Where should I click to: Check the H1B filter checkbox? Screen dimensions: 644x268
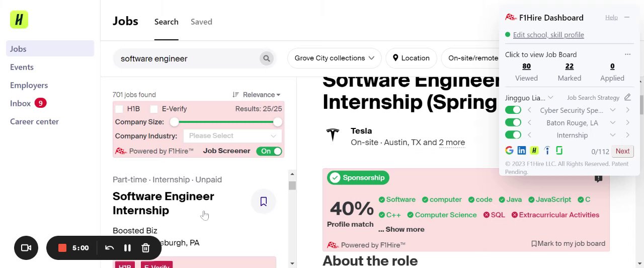[x=119, y=109]
